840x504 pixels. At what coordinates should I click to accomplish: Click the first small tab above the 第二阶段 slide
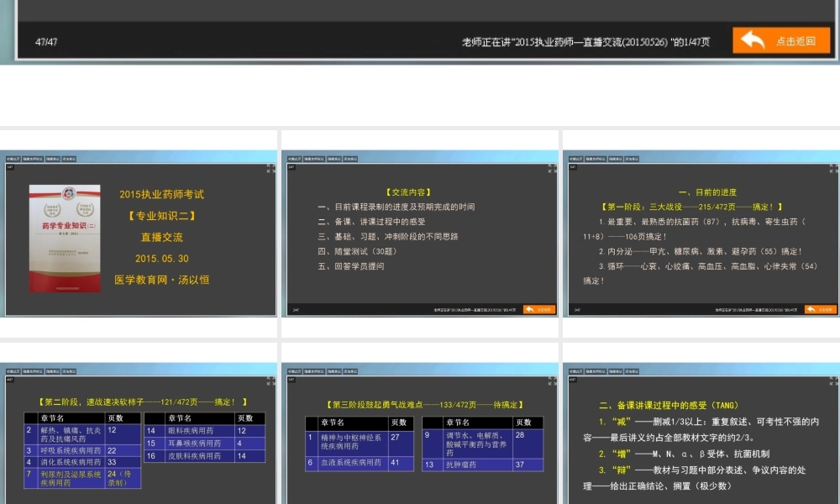(13, 371)
